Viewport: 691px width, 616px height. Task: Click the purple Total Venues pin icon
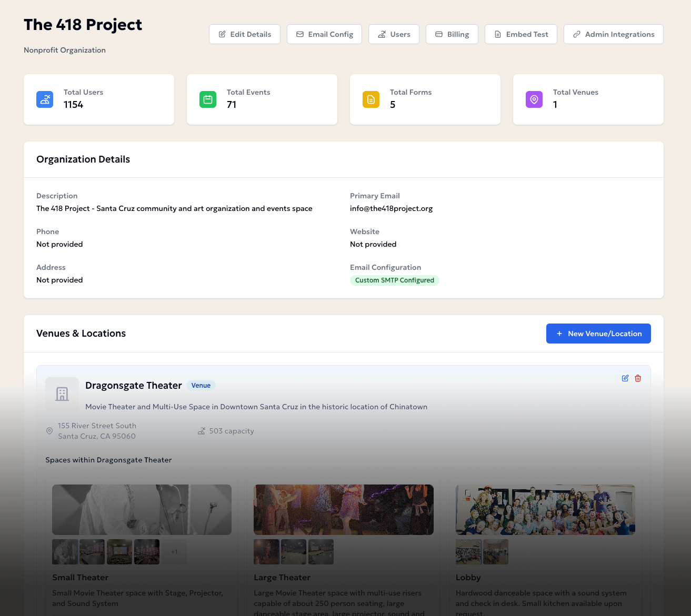pyautogui.click(x=534, y=99)
